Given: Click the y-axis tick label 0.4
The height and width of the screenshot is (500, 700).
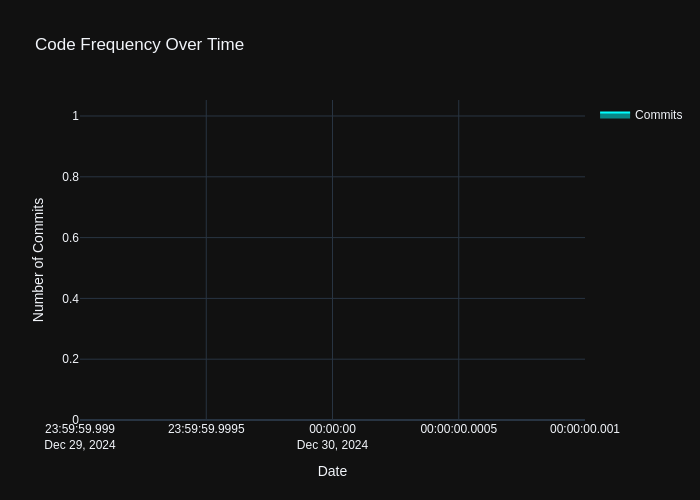Looking at the screenshot, I should point(70,299).
